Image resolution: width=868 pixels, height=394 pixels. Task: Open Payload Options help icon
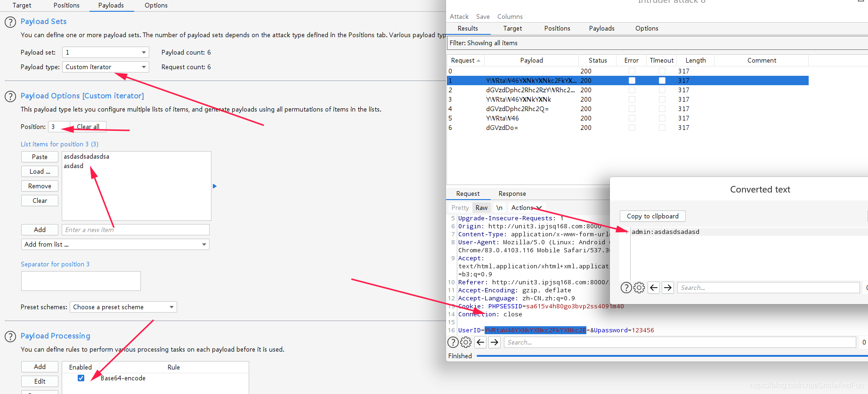[x=10, y=96]
